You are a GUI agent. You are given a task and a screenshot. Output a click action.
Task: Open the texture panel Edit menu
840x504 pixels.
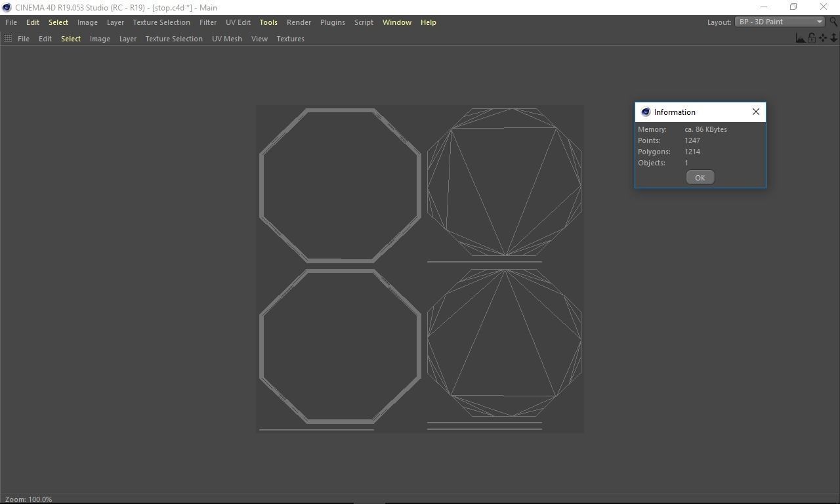[x=45, y=39]
